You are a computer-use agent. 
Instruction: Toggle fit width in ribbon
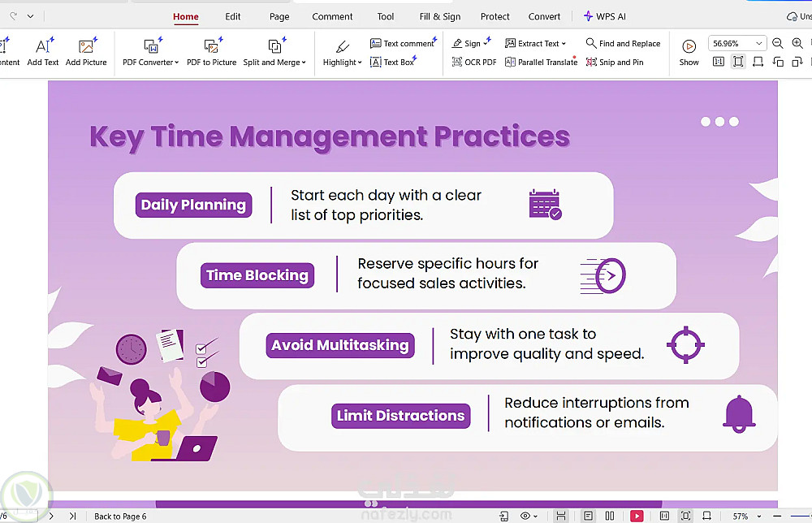tap(758, 63)
